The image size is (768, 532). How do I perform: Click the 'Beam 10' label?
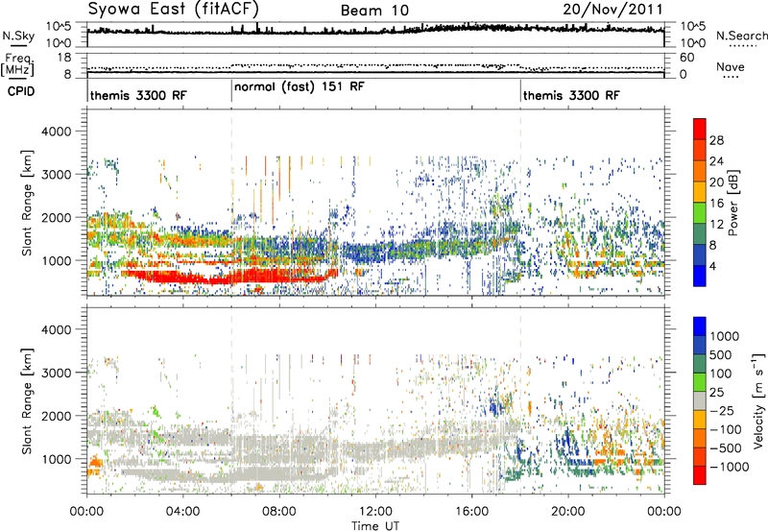374,11
